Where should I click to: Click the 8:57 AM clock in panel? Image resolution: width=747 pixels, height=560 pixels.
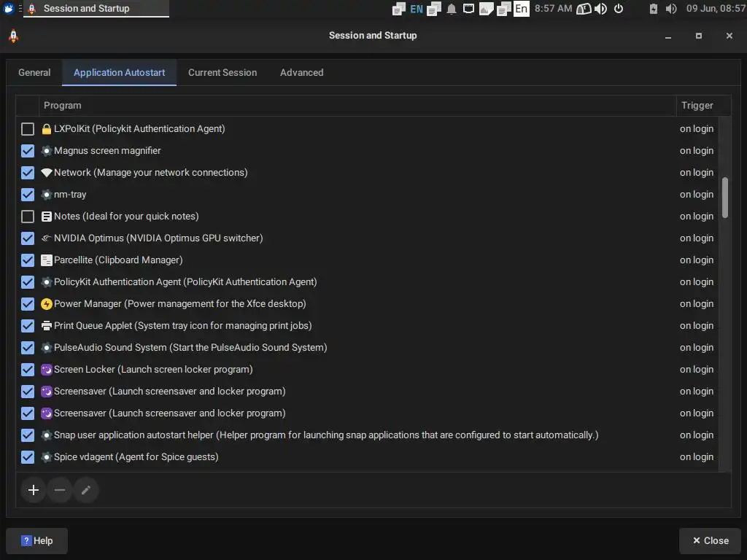tap(553, 9)
